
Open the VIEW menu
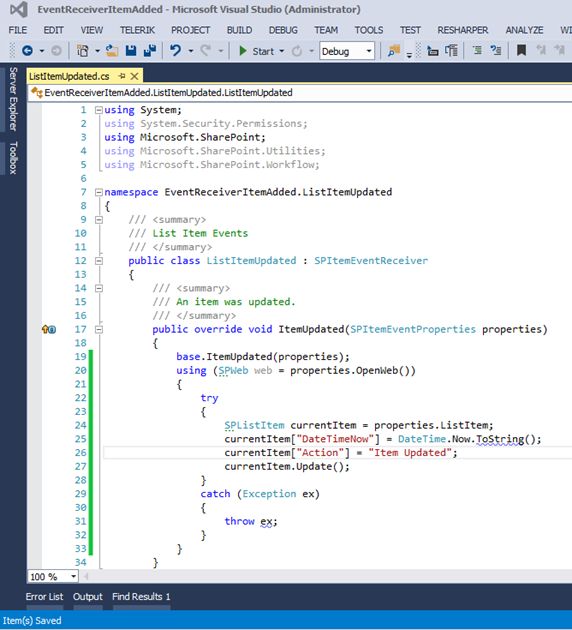click(x=92, y=30)
